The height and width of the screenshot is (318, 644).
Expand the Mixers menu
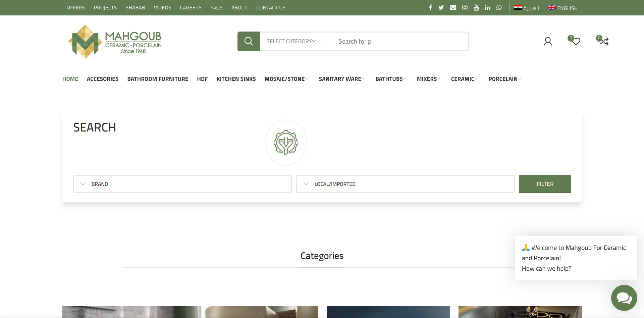pos(429,79)
